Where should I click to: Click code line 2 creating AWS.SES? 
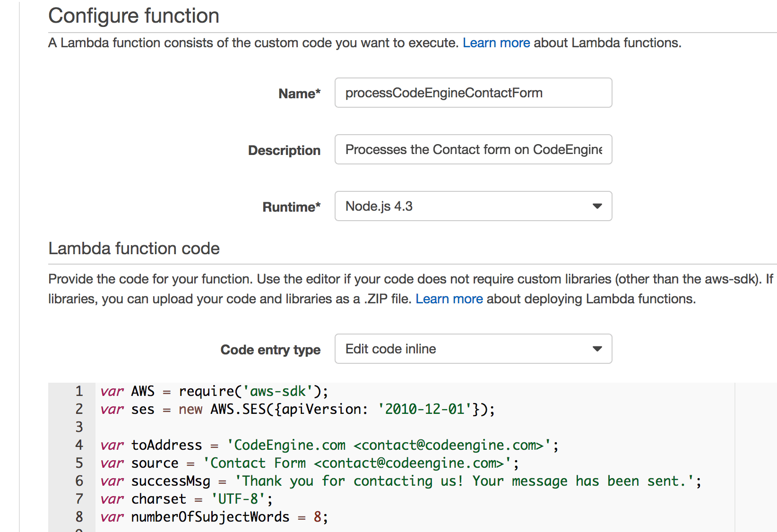click(x=297, y=409)
